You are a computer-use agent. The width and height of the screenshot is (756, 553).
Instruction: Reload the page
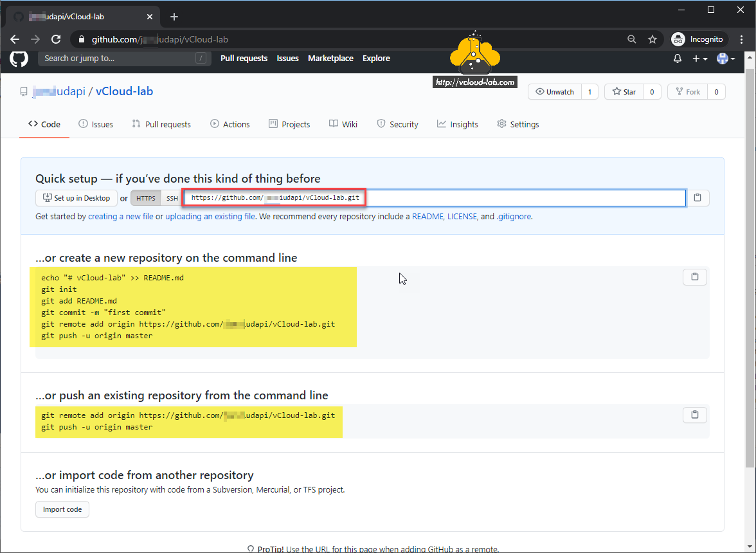coord(56,39)
